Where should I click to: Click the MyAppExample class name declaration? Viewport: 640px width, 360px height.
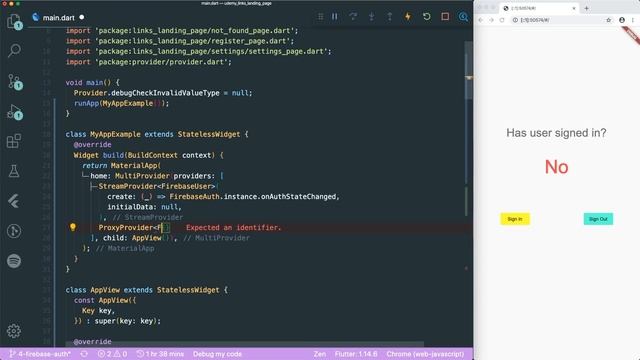(x=115, y=134)
